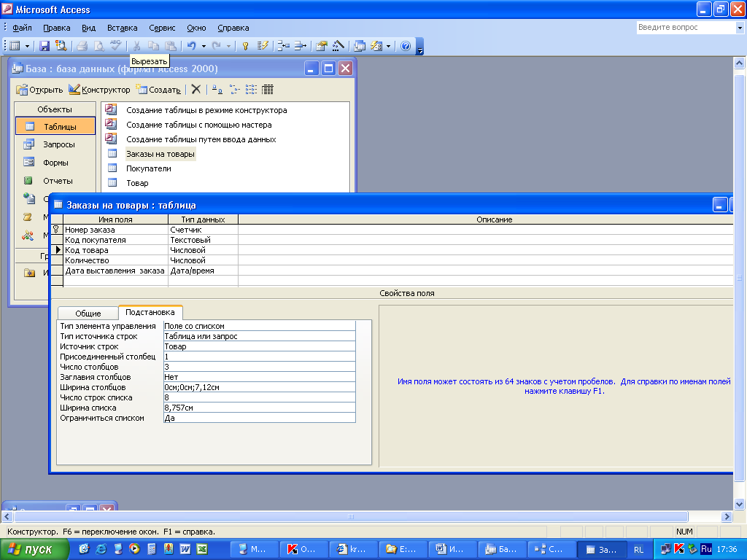Click the 'Ширина столбцов' value field
This screenshot has width=747, height=560.
pos(259,387)
